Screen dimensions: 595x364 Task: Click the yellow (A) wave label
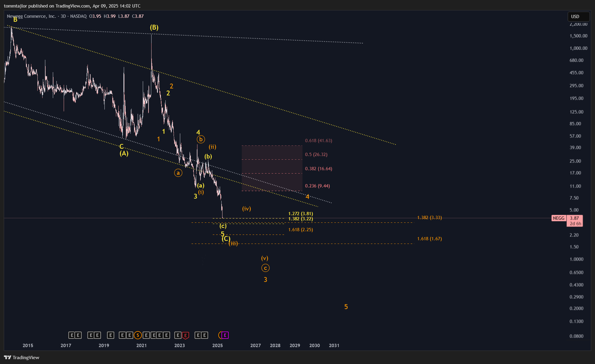point(124,153)
